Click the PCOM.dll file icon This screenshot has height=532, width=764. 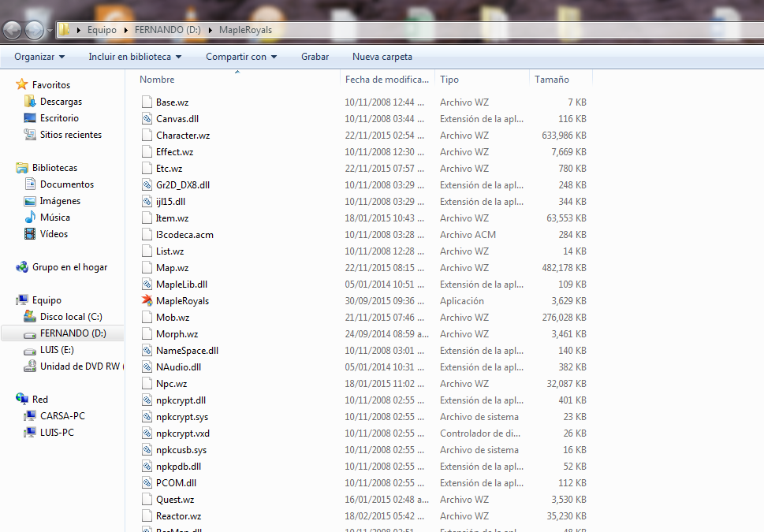(147, 483)
